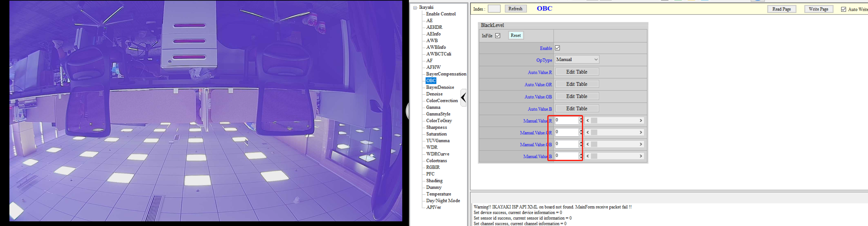The width and height of the screenshot is (868, 226).
Task: Open WDRCurve in the tree
Action: (438, 154)
